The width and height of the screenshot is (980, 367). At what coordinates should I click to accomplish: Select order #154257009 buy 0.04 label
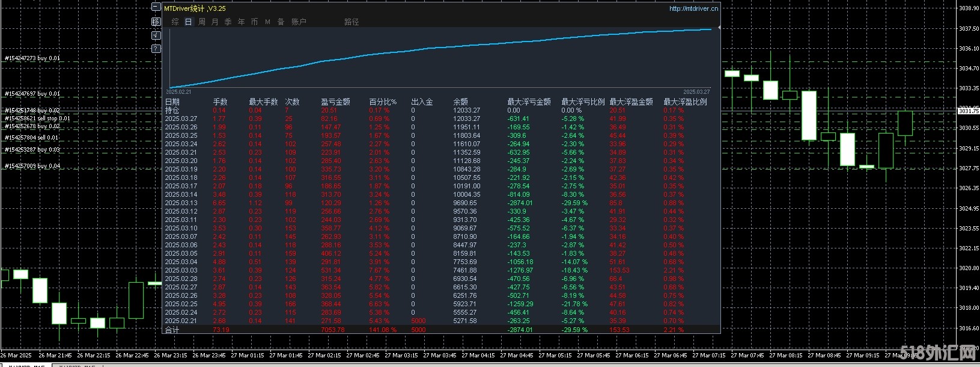[x=32, y=166]
